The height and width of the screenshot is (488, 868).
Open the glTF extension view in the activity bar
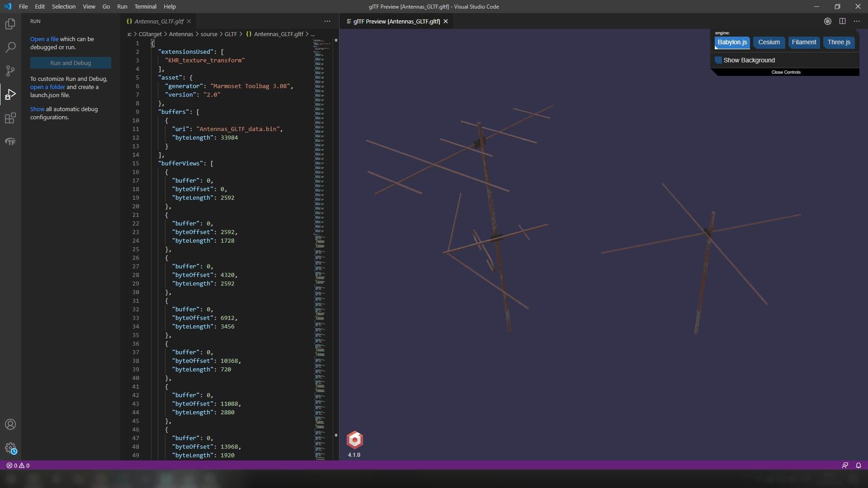10,141
